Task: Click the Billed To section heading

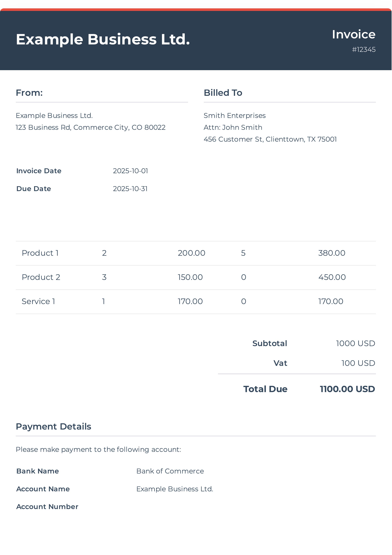Action: point(223,93)
